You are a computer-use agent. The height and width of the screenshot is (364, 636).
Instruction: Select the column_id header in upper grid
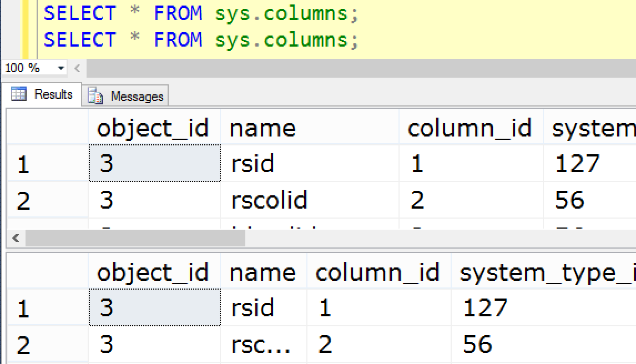pyautogui.click(x=470, y=129)
